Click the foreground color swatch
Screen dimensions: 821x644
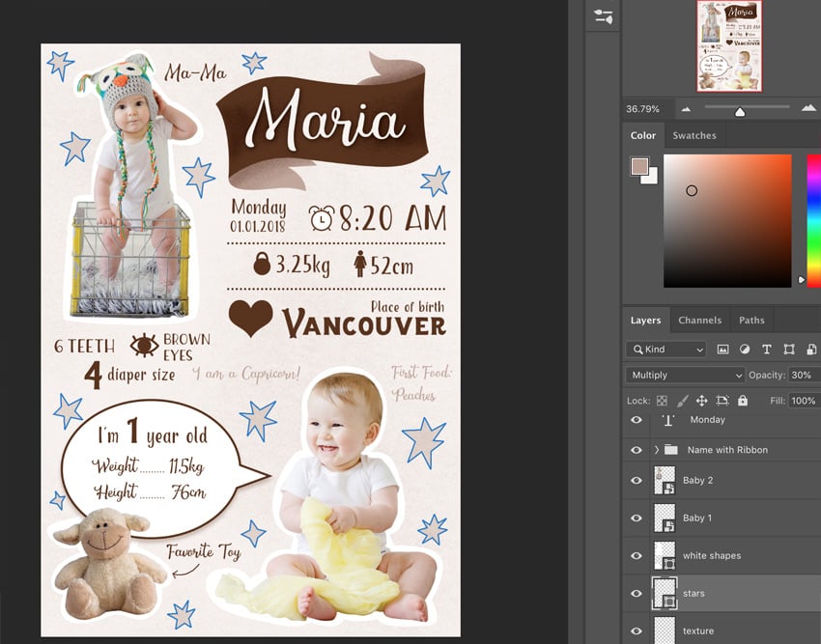[x=639, y=166]
